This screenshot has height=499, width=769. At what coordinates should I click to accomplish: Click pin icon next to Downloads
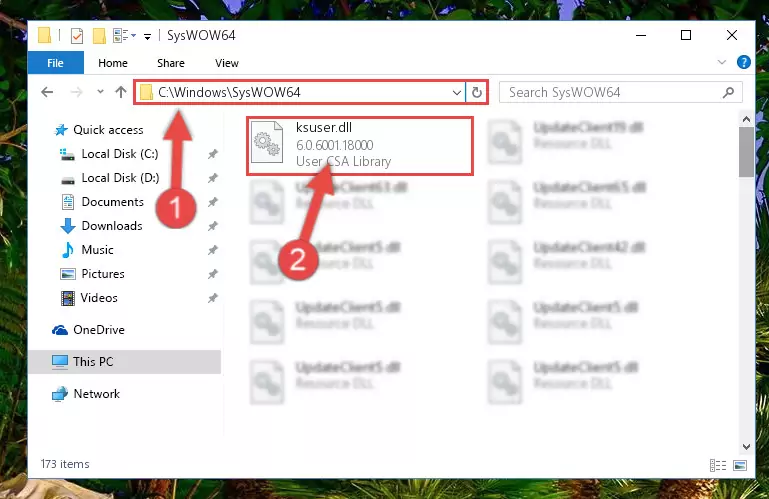pyautogui.click(x=212, y=226)
